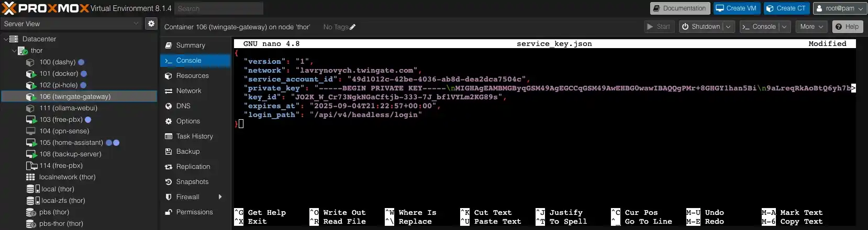Click the "Write Out" nano shortcut label

[344, 213]
